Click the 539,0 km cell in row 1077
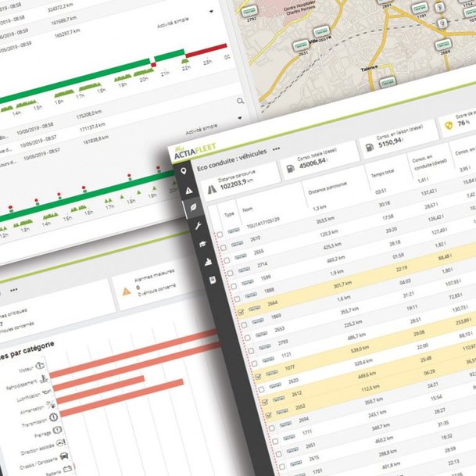476x476 pixels. tap(360, 349)
